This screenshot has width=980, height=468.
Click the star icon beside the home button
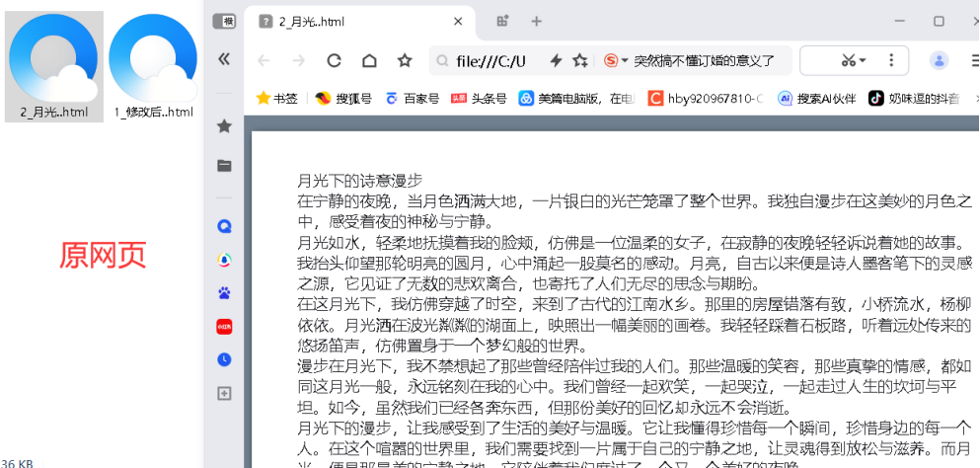(x=405, y=61)
